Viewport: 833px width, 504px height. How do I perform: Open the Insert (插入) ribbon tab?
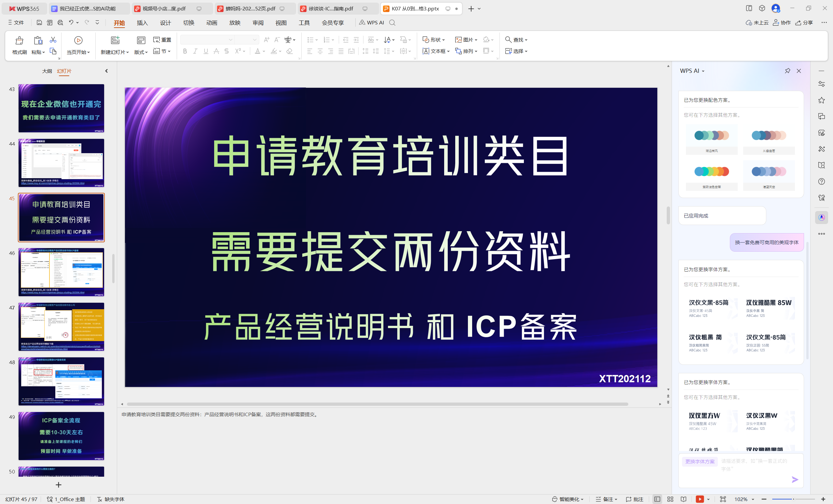[142, 23]
